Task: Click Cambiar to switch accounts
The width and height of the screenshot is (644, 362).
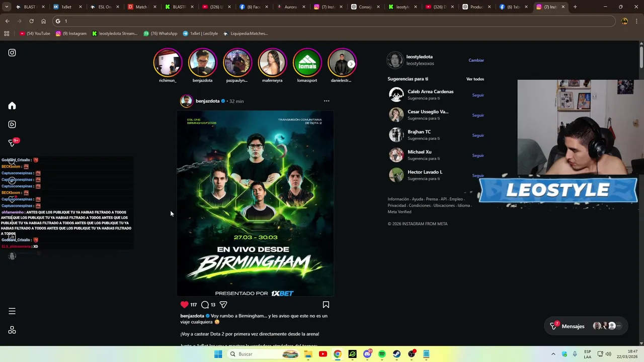Action: [476, 60]
